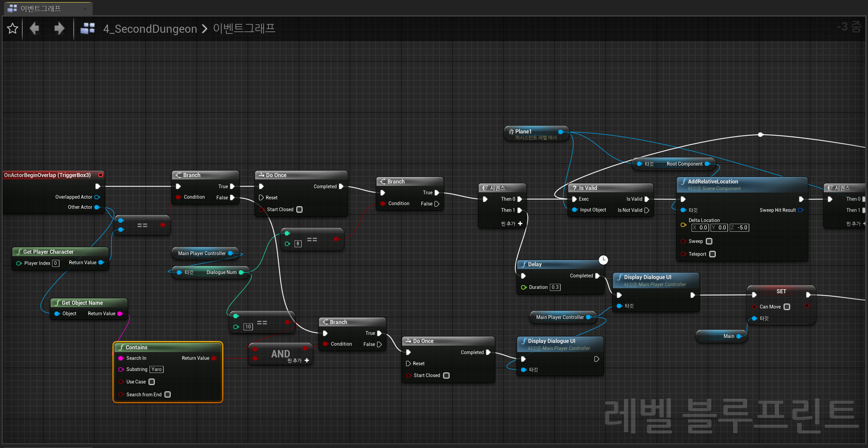Click the Yaro substring input field

coord(156,369)
